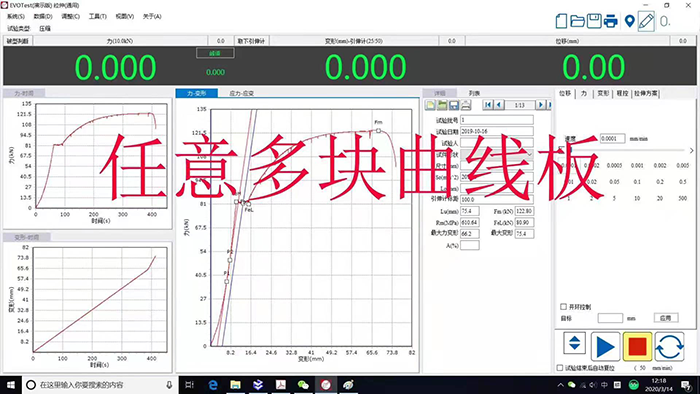700x394 pixels.
Task: Select the 变形 control tab
Action: pos(603,93)
